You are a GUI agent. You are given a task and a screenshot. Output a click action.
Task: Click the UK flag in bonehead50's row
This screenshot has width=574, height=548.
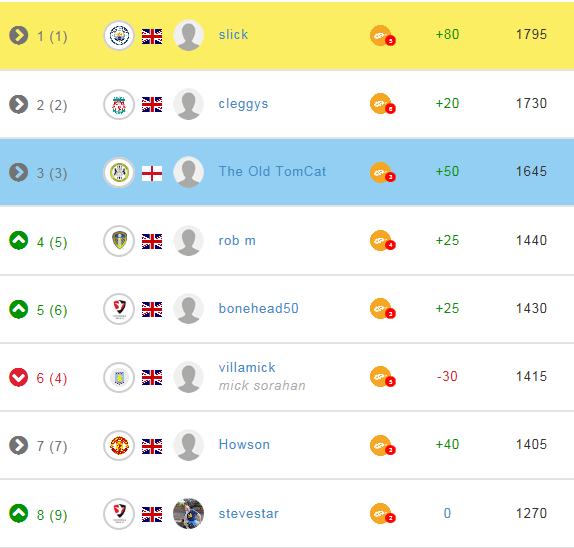pos(152,309)
